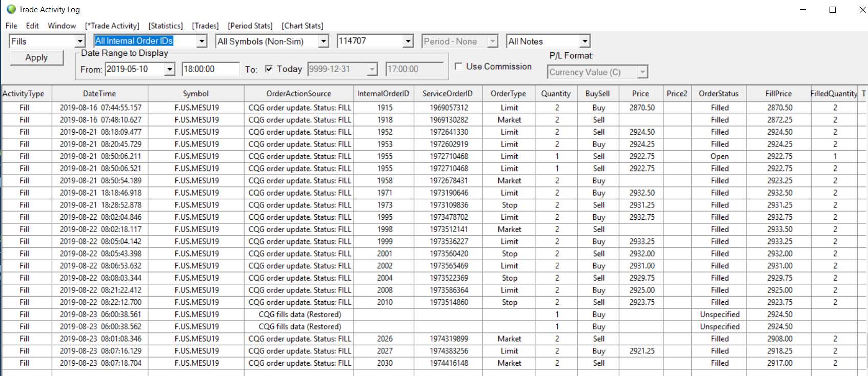Click the Apply button
Viewport: 868px width, 376px height.
tap(36, 57)
